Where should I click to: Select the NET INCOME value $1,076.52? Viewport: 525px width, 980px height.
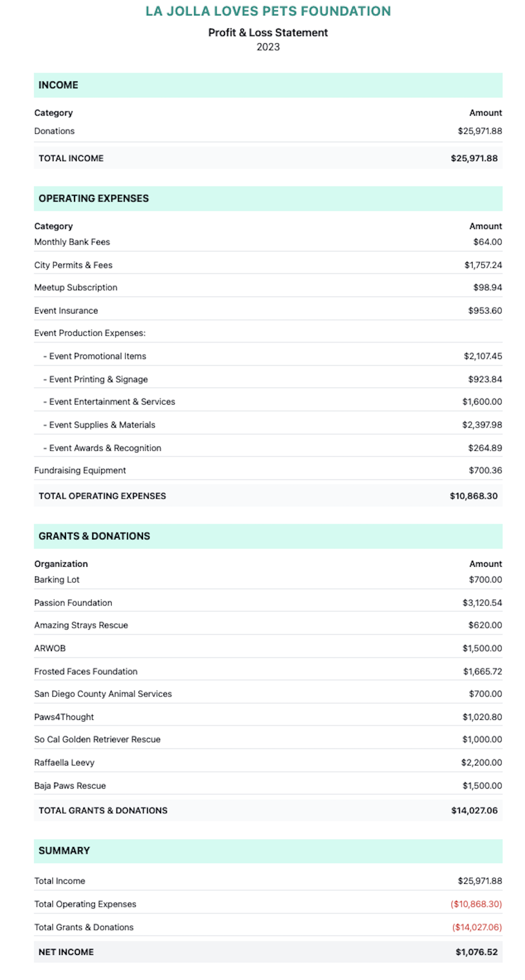click(x=476, y=952)
